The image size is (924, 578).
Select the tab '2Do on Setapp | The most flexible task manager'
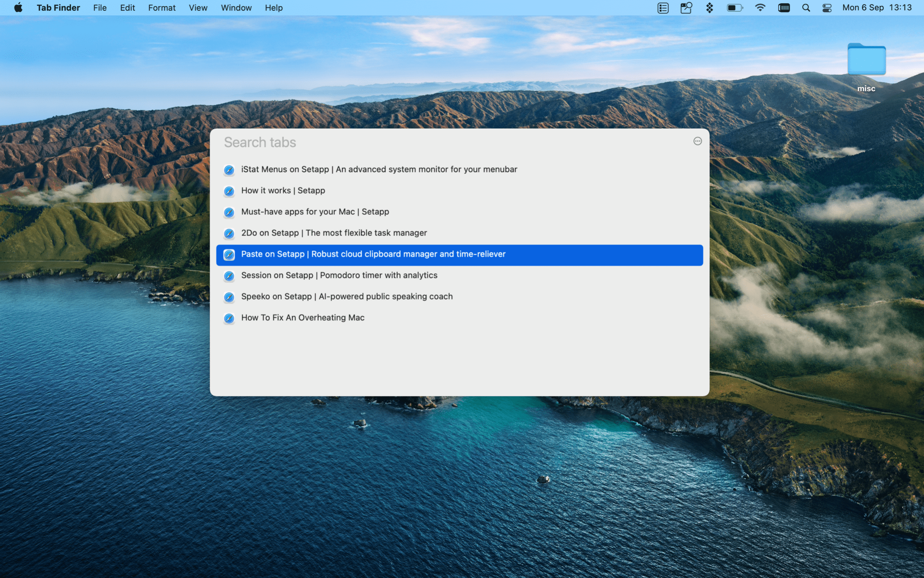pos(334,233)
